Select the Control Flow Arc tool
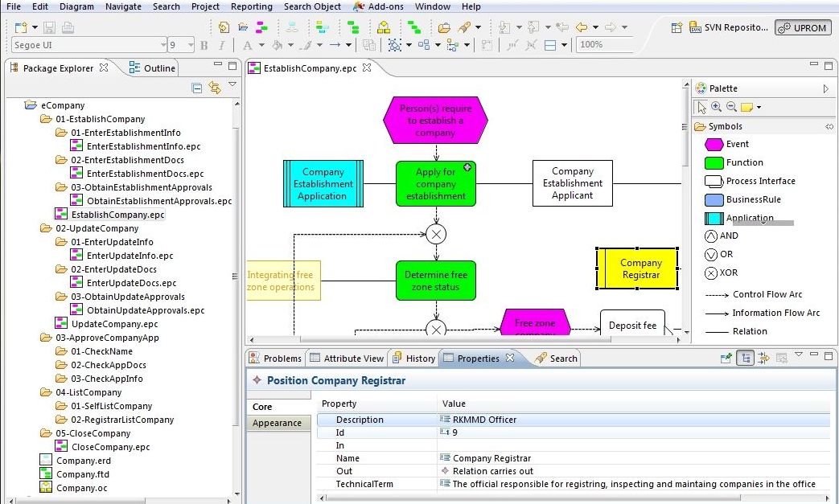Viewport: 839px width, 504px height. (766, 294)
